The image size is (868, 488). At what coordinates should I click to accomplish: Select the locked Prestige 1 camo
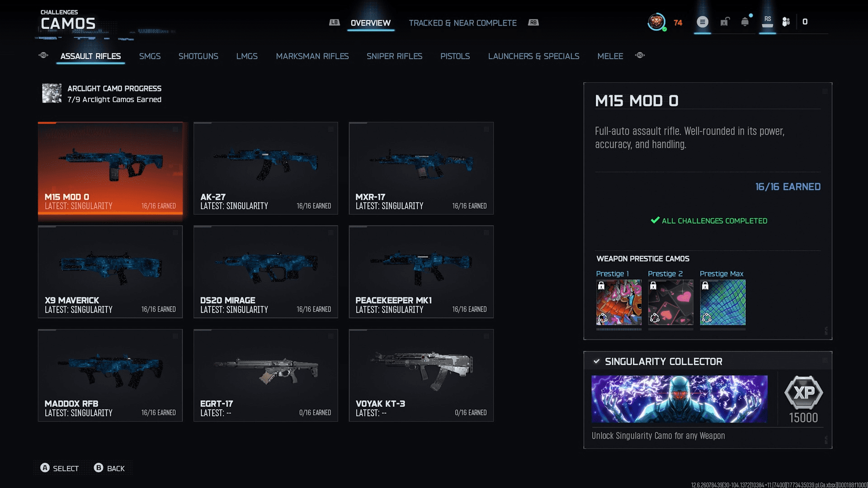619,302
